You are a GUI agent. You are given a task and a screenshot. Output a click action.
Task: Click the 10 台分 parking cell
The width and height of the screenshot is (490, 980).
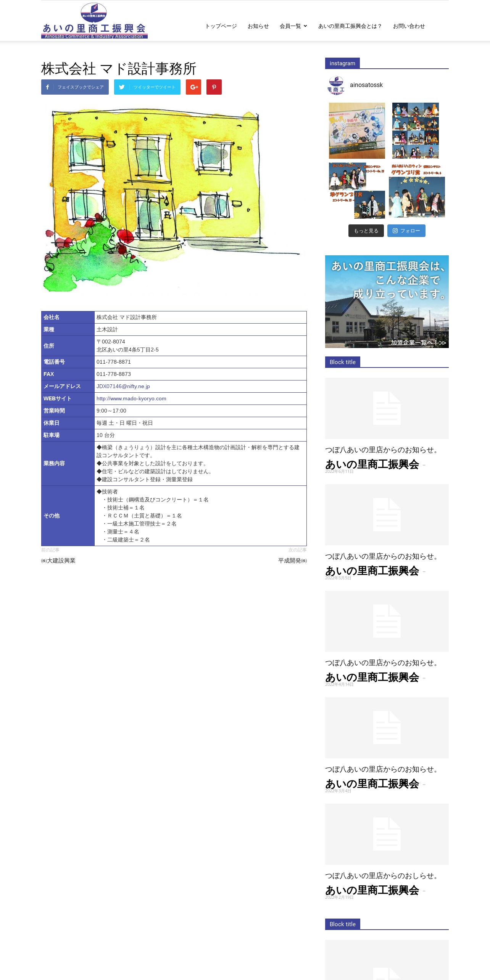click(x=200, y=435)
